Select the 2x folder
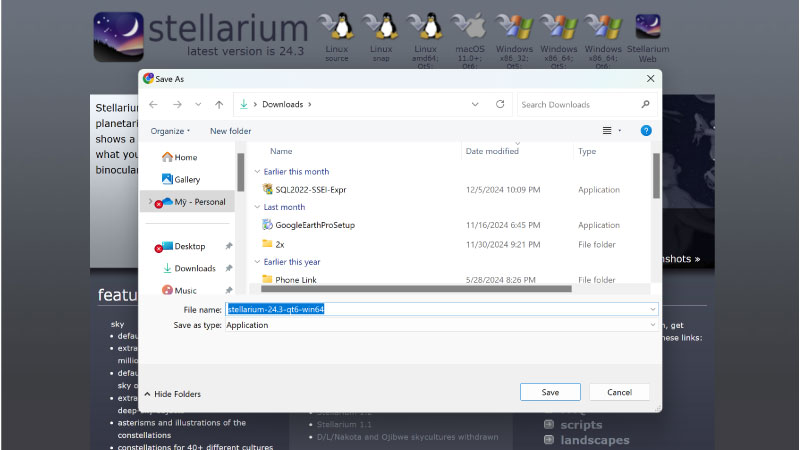 pos(280,244)
